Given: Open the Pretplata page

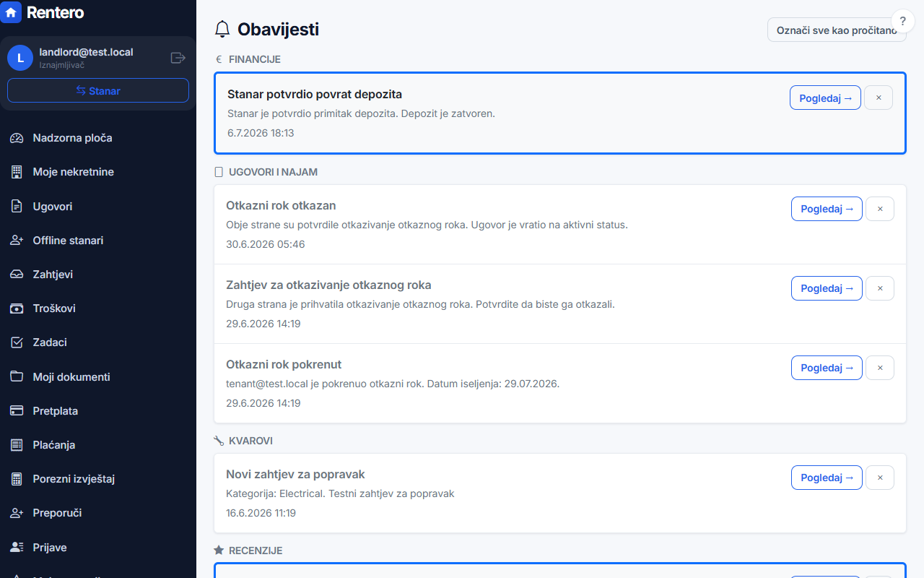Looking at the screenshot, I should 98,411.
